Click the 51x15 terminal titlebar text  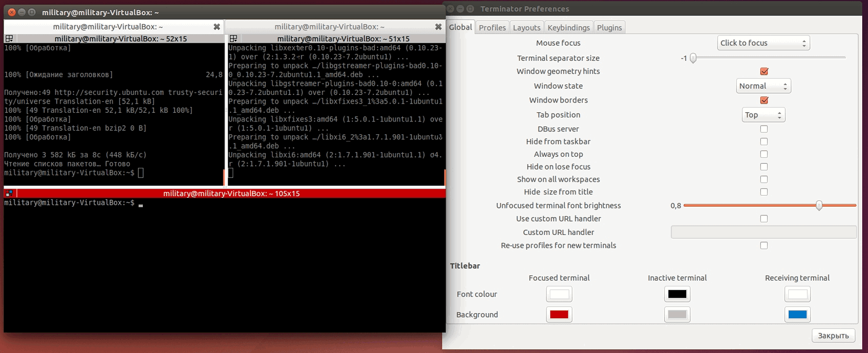point(343,39)
